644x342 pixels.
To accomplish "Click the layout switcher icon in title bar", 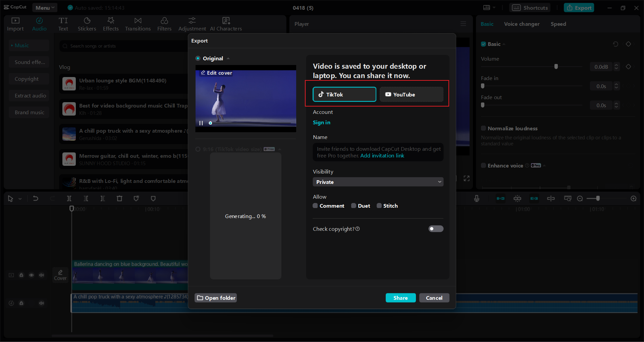I will [487, 8].
